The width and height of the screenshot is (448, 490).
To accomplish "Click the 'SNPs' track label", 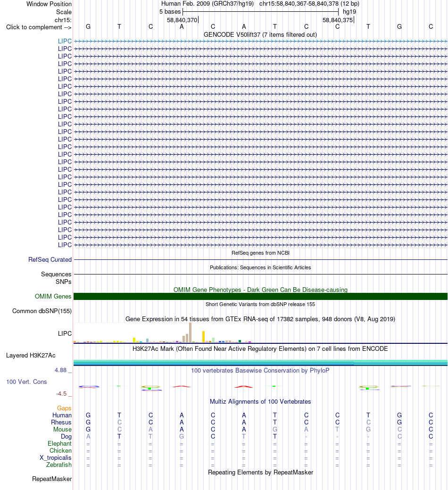I will click(63, 282).
